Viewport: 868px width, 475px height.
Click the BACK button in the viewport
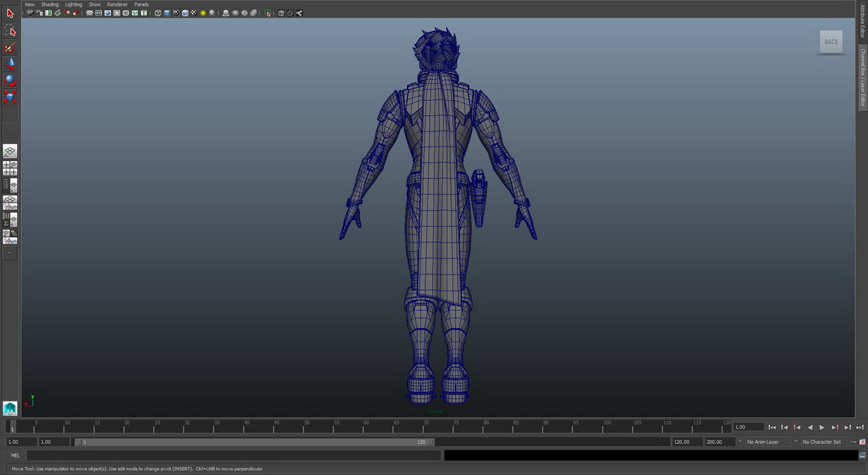point(831,42)
